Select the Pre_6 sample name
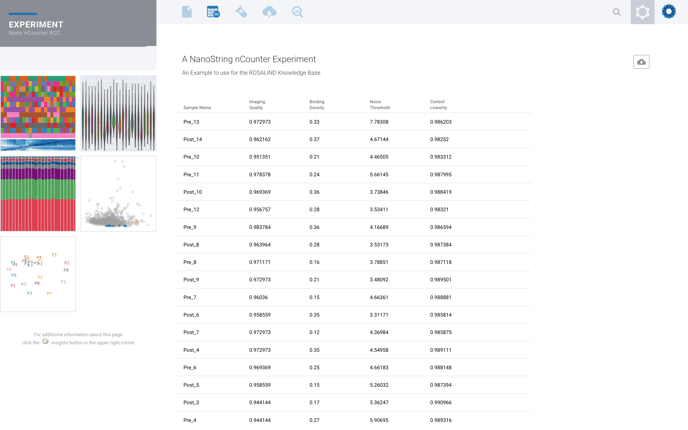The width and height of the screenshot is (688, 430). coord(190,367)
